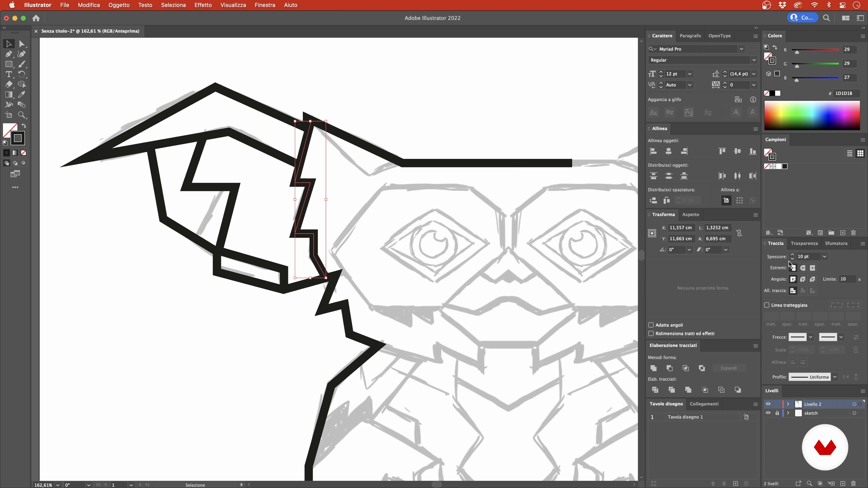Expand sketch layer contents
Screen dimensions: 868x488
[788, 413]
